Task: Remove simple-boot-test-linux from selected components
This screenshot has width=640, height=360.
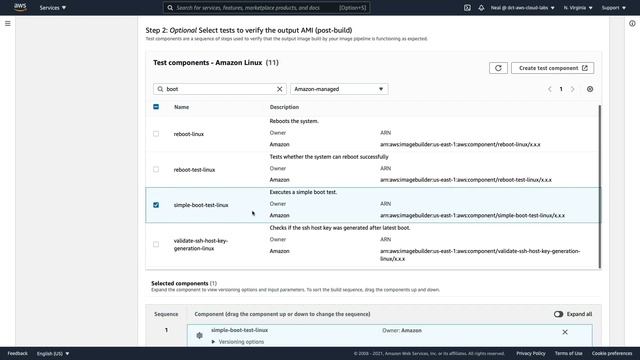Action: click(x=565, y=332)
